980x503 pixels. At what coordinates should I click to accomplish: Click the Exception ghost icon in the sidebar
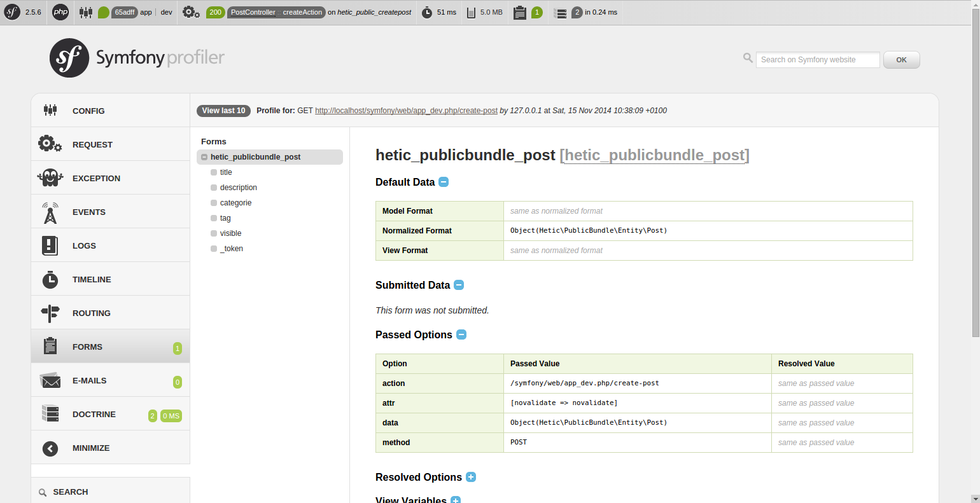pyautogui.click(x=50, y=177)
